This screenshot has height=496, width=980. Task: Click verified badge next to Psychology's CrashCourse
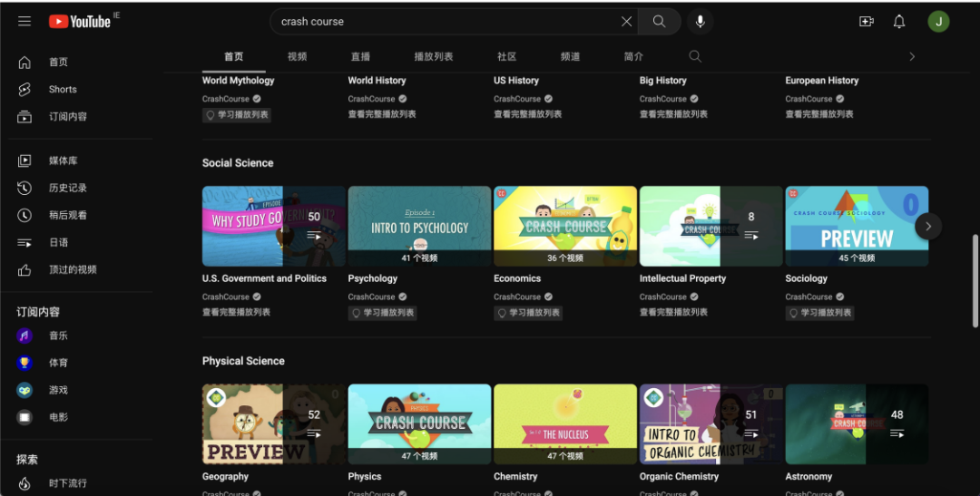(403, 297)
